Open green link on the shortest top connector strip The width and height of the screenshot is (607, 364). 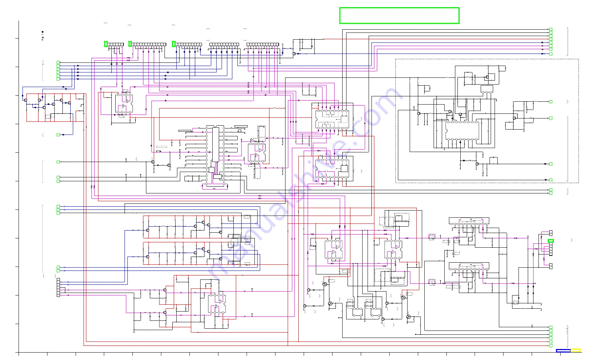[x=106, y=44]
